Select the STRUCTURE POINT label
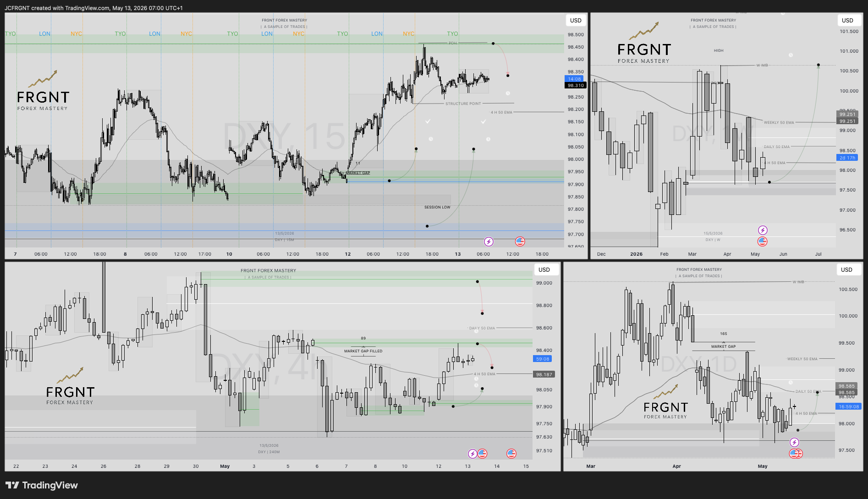Image resolution: width=868 pixels, height=499 pixels. pyautogui.click(x=463, y=104)
